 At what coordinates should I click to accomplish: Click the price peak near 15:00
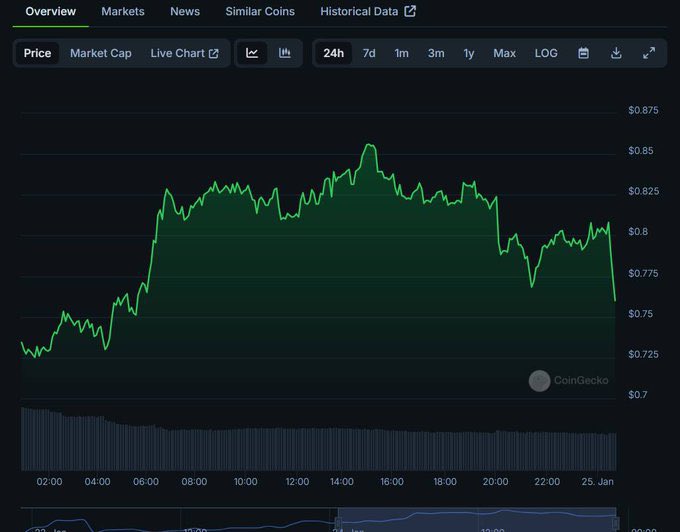tap(370, 145)
